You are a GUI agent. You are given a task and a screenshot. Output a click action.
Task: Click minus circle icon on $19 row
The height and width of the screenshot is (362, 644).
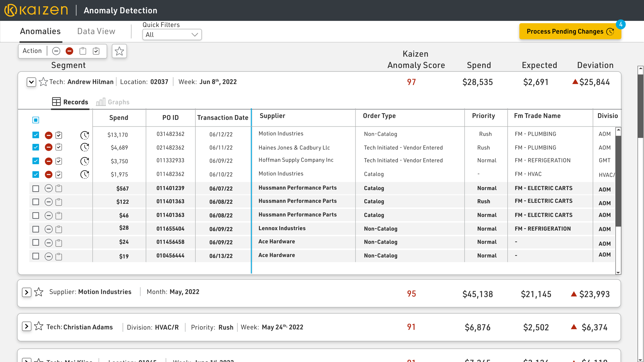tap(49, 257)
